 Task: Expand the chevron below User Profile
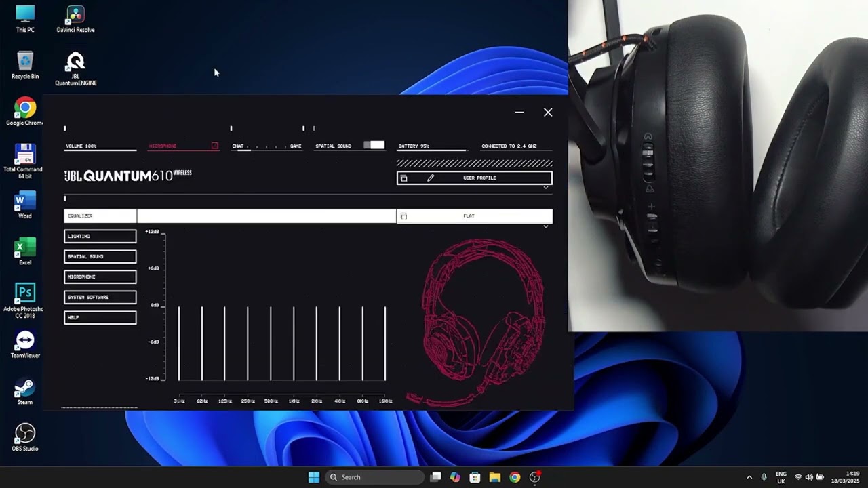(x=546, y=188)
